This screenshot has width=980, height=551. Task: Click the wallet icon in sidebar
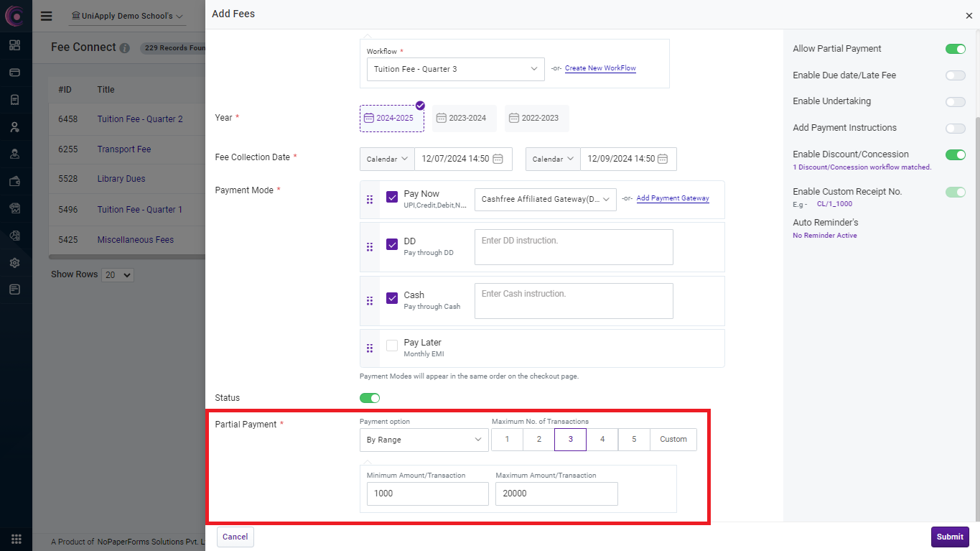pos(15,181)
